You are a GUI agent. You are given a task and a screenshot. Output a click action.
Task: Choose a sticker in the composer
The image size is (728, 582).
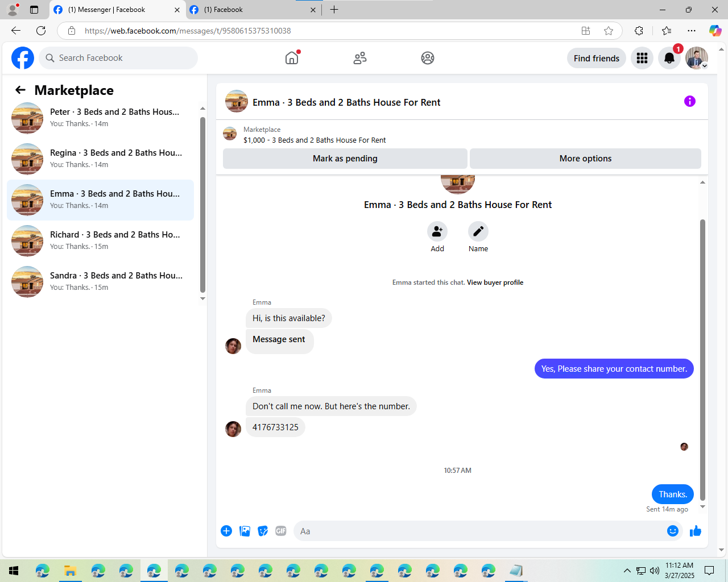[x=263, y=531]
